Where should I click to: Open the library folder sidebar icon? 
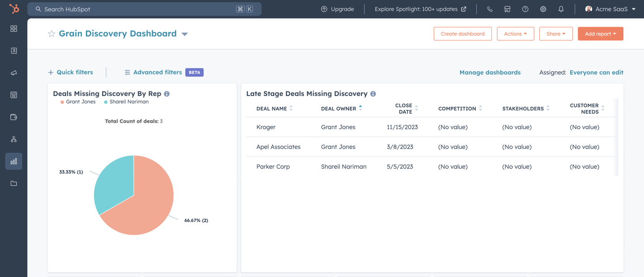[14, 183]
